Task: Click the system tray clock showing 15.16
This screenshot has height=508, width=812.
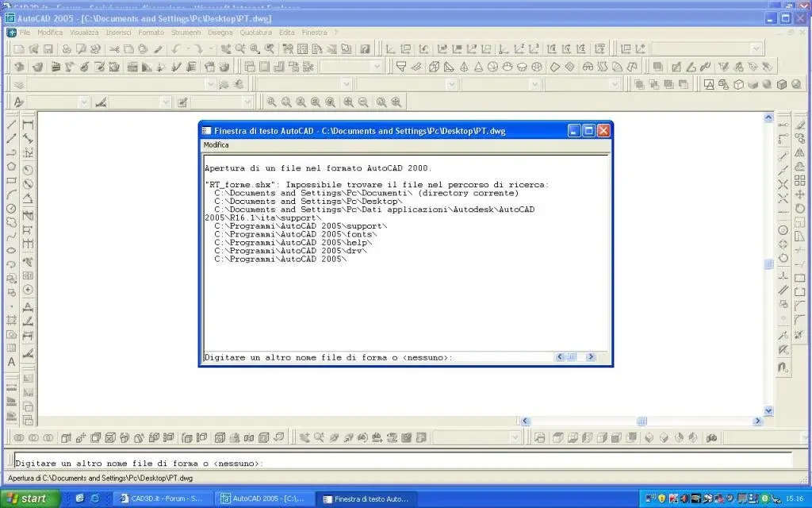Action: tap(795, 498)
